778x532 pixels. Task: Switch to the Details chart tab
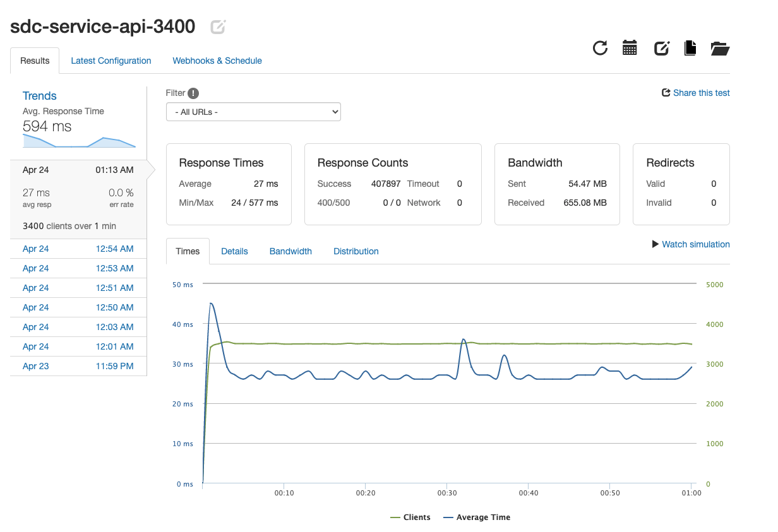point(234,251)
